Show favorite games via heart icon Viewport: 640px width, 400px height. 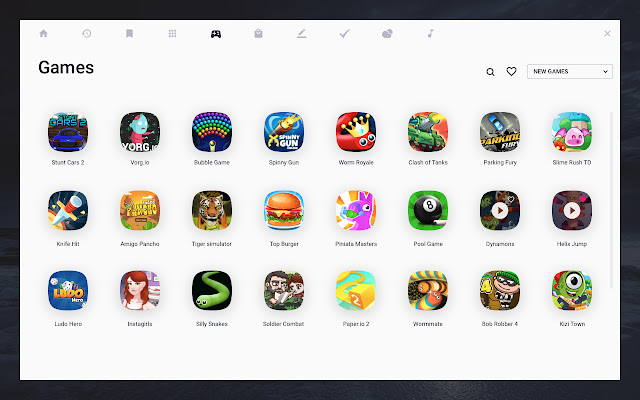511,71
